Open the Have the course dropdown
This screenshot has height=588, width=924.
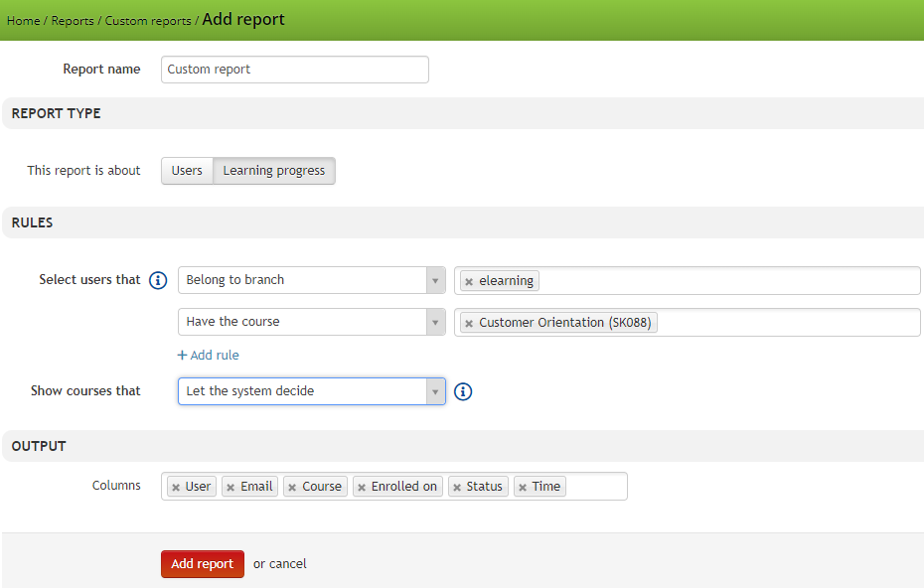pos(312,322)
